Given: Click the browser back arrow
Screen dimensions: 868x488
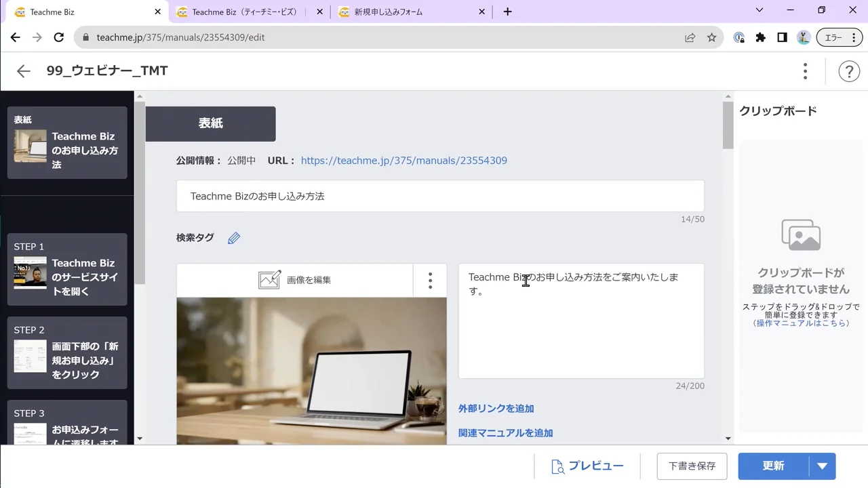Looking at the screenshot, I should pos(15,38).
